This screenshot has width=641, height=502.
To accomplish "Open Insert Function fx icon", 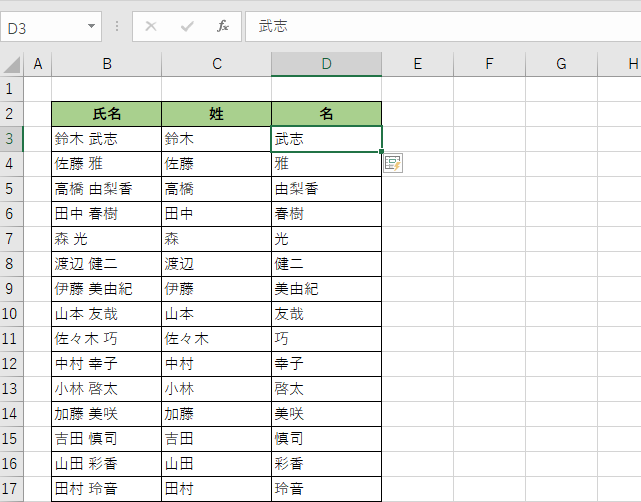I will point(223,27).
